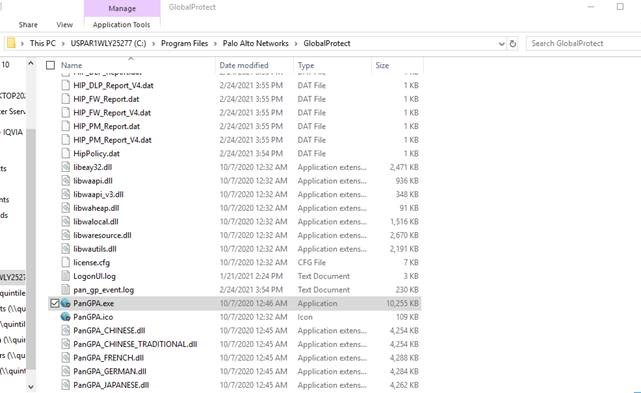The height and width of the screenshot is (393, 641).
Task: Go to Program Files in breadcrumb
Action: tap(184, 43)
